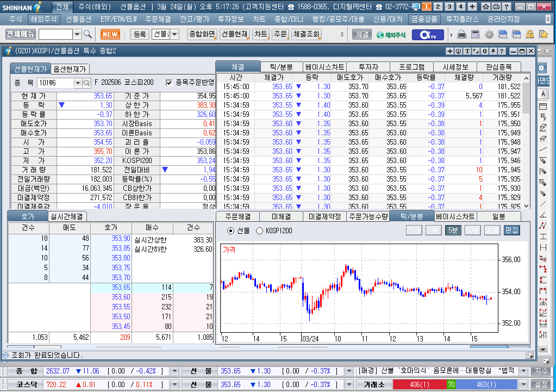Screen dimensions: 556x392
Task: Click the title bar printer icon
Action: click(x=496, y=7)
